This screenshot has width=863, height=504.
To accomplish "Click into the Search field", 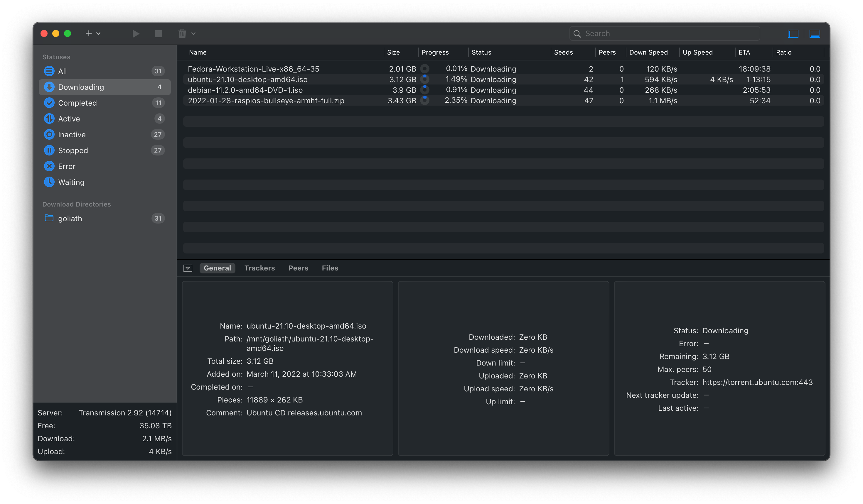I will click(x=668, y=33).
